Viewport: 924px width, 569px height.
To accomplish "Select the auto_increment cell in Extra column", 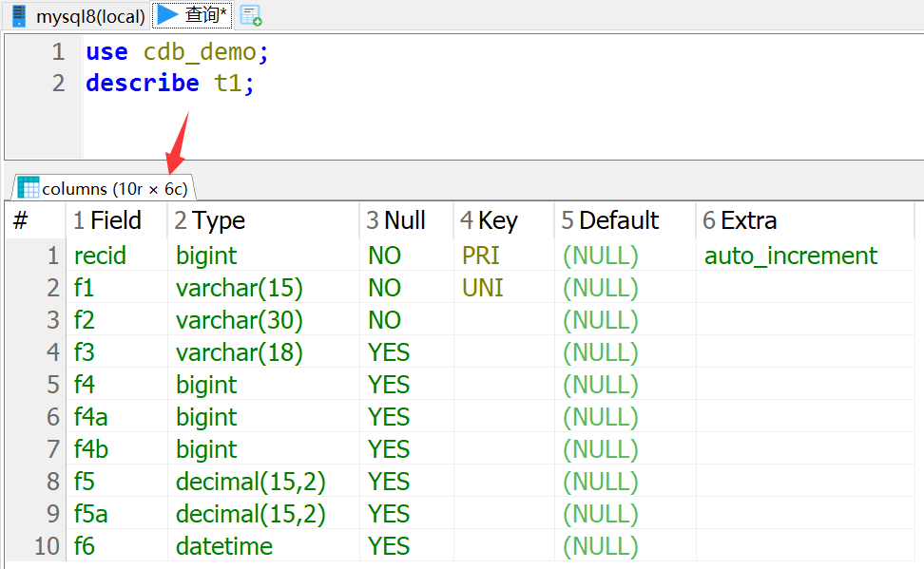I will coord(791,256).
